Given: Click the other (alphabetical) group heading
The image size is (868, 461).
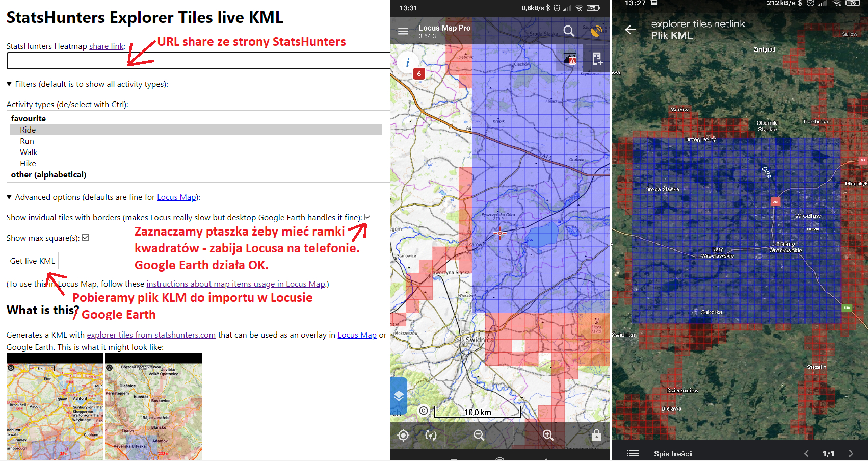Looking at the screenshot, I should point(49,174).
